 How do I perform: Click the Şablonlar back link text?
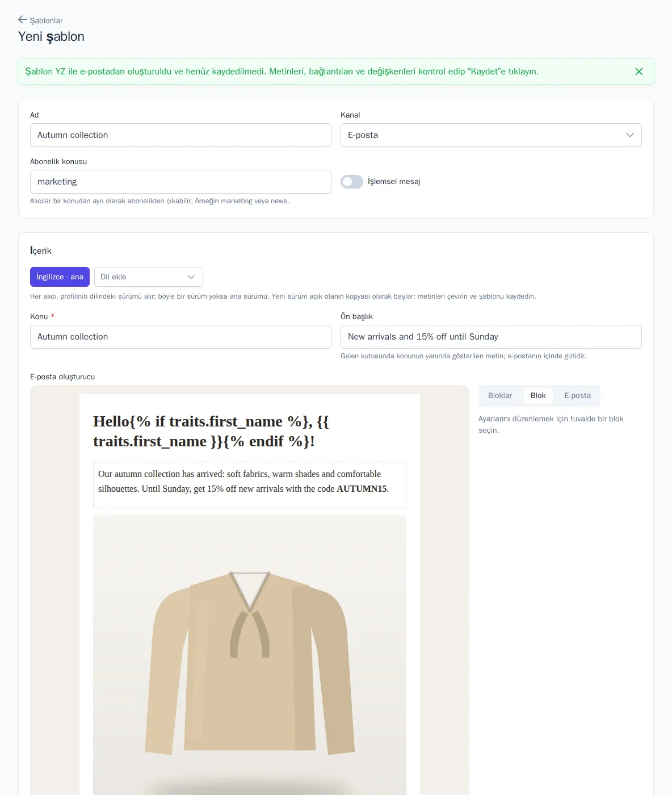pos(47,20)
